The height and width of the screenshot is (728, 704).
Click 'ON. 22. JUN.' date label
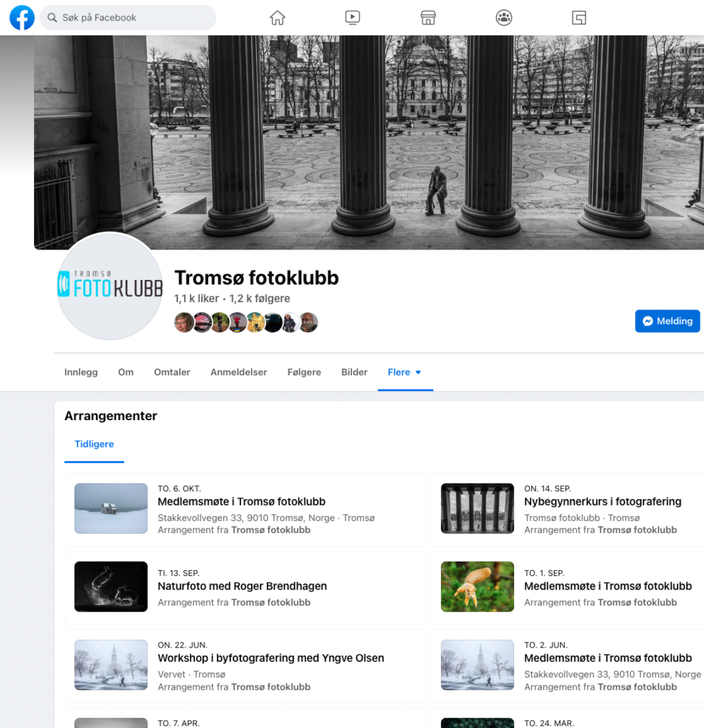click(183, 645)
